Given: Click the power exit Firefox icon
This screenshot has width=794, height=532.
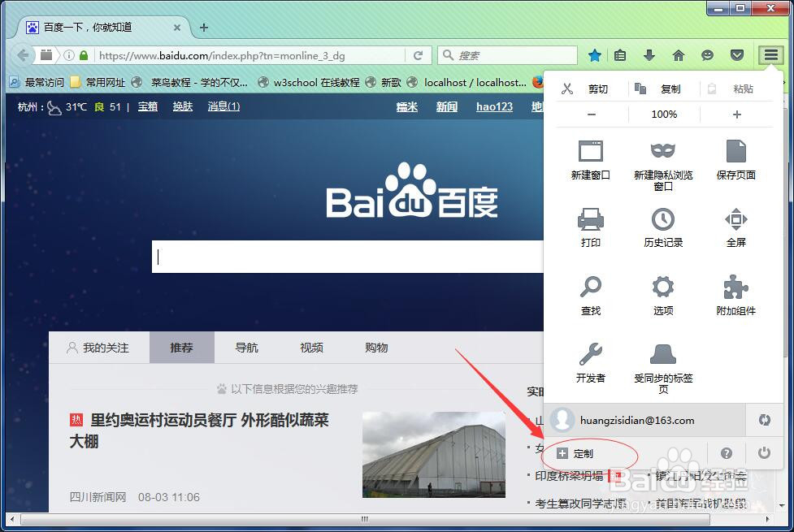Looking at the screenshot, I should (x=764, y=452).
